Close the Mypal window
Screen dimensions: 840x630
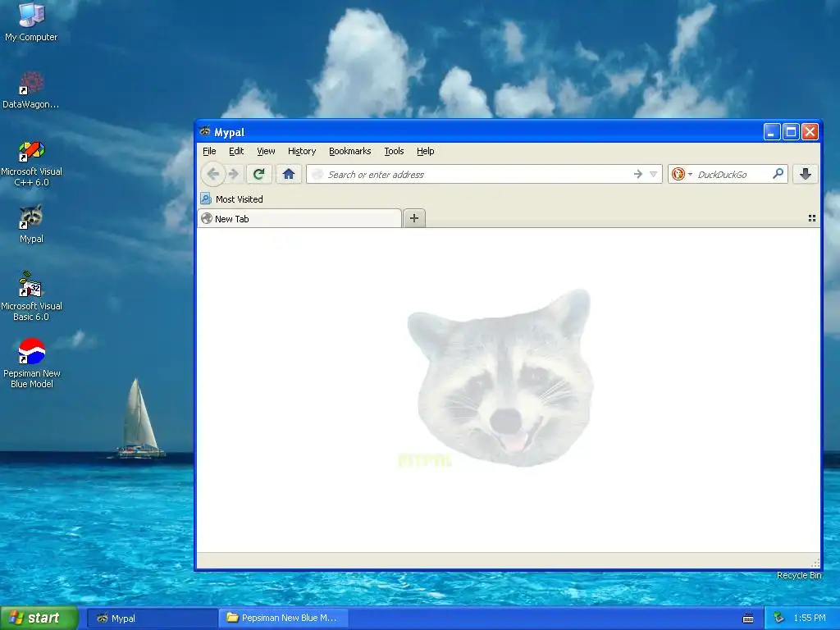[810, 132]
